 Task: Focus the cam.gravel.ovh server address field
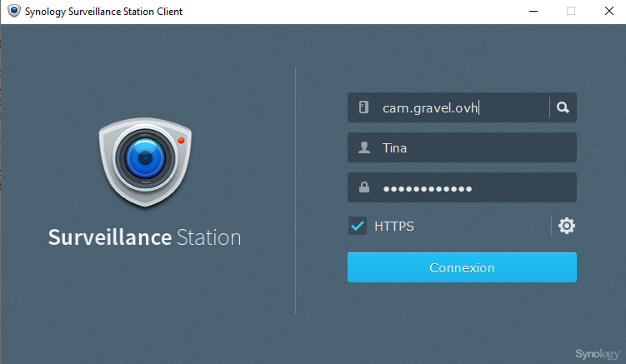click(458, 107)
